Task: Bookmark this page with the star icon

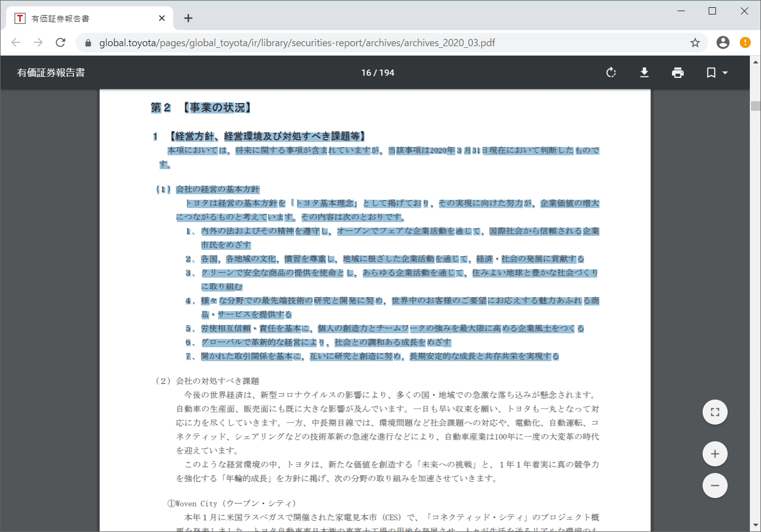Action: tap(695, 43)
